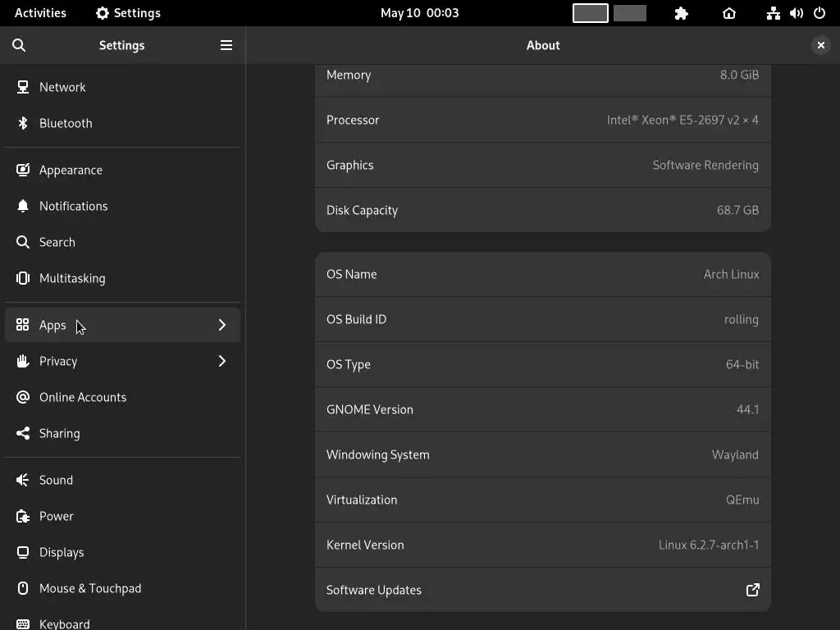Click the OS Build ID rolling row
This screenshot has height=630, width=840.
coord(543,319)
